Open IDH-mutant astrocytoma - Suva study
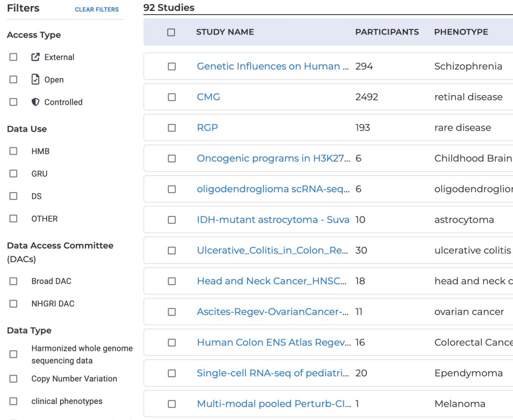The image size is (513, 420). 273,220
